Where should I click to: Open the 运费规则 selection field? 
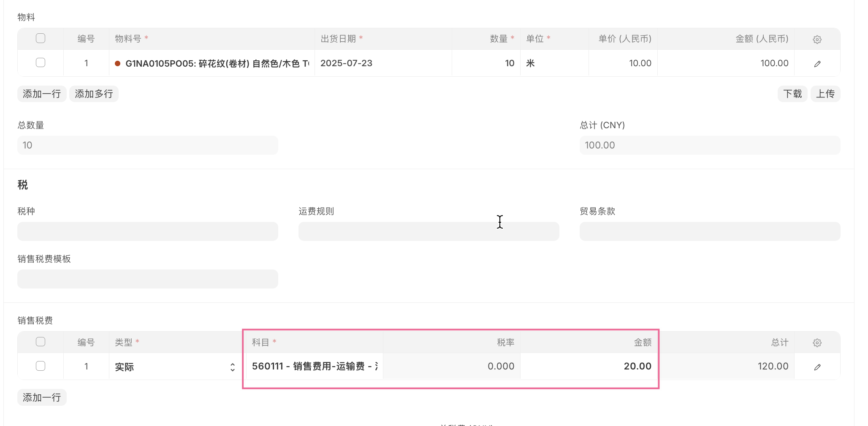tap(428, 231)
